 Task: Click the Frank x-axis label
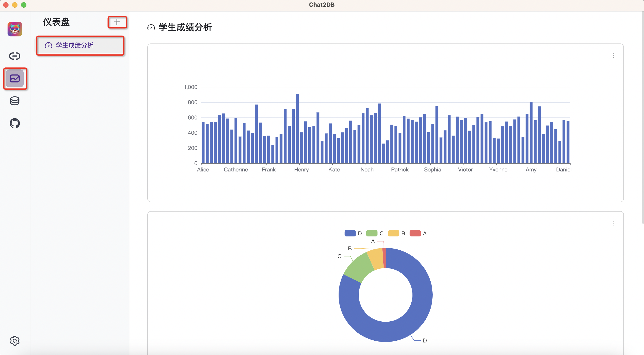[268, 170]
